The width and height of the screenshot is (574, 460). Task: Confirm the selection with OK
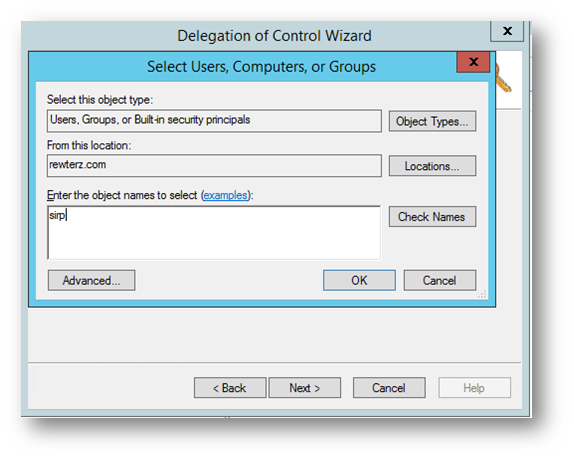point(359,280)
